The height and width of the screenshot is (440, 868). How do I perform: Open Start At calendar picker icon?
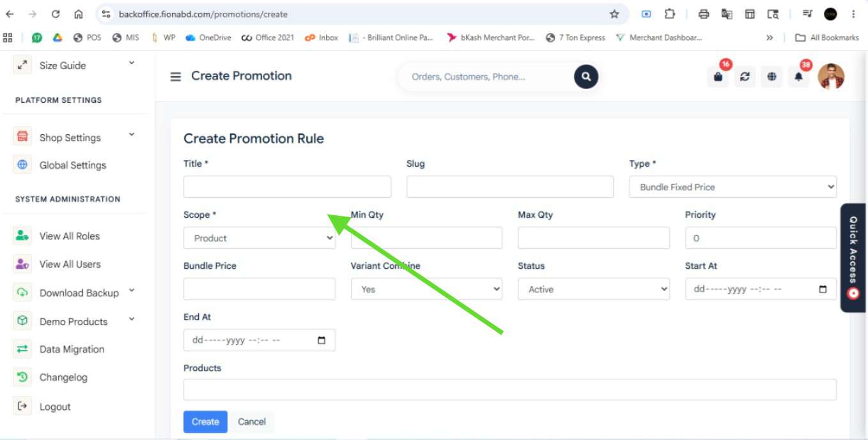point(823,289)
